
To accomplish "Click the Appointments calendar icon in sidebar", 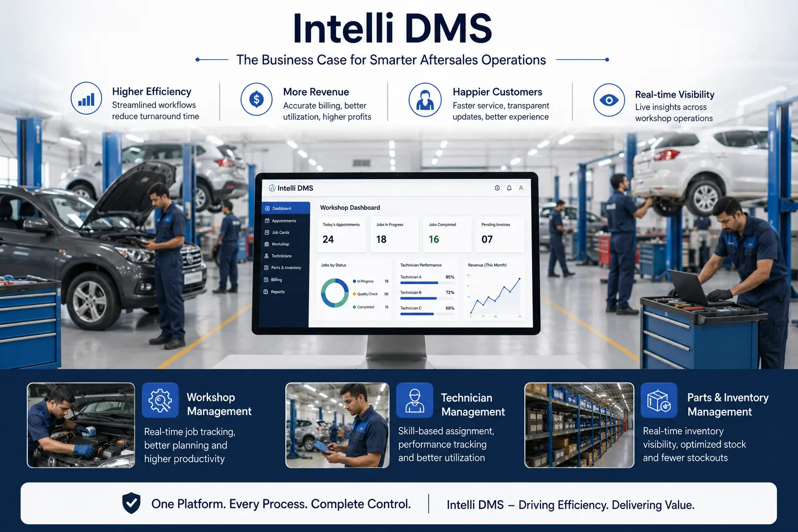I will [x=267, y=221].
